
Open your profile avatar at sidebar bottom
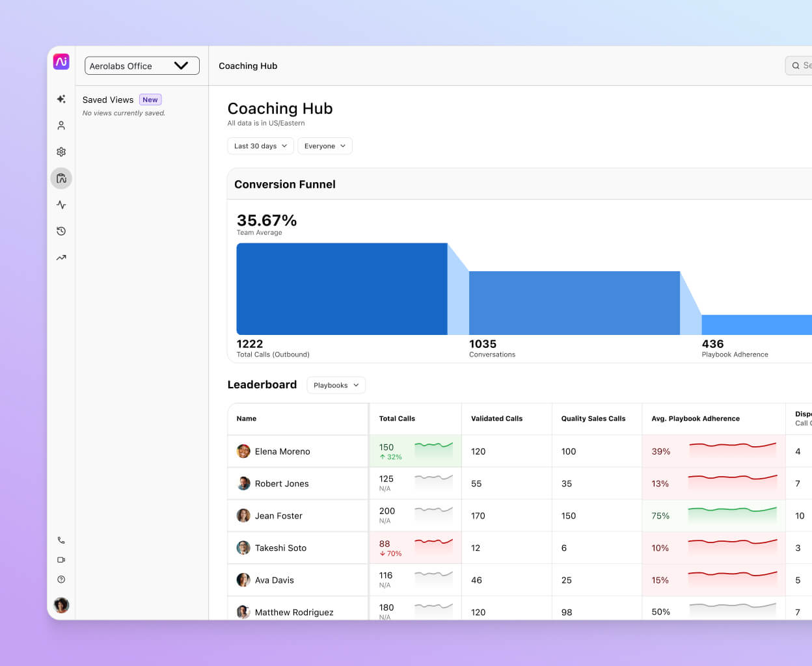click(61, 605)
